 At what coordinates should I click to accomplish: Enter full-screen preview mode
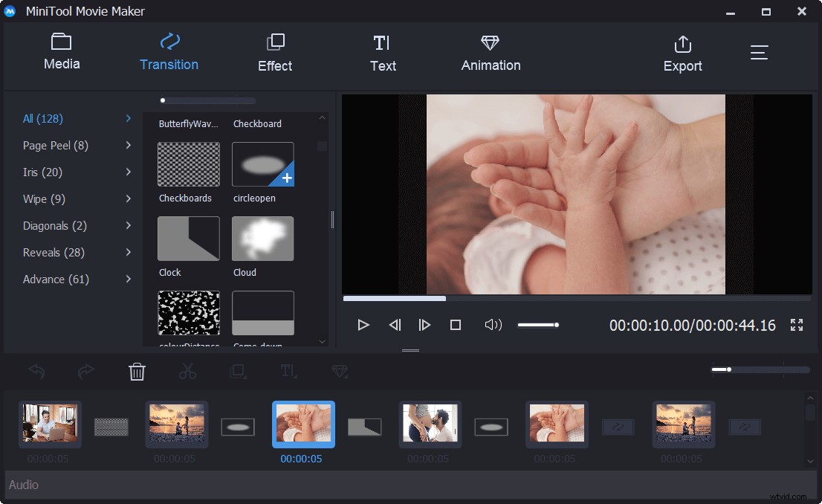(796, 324)
